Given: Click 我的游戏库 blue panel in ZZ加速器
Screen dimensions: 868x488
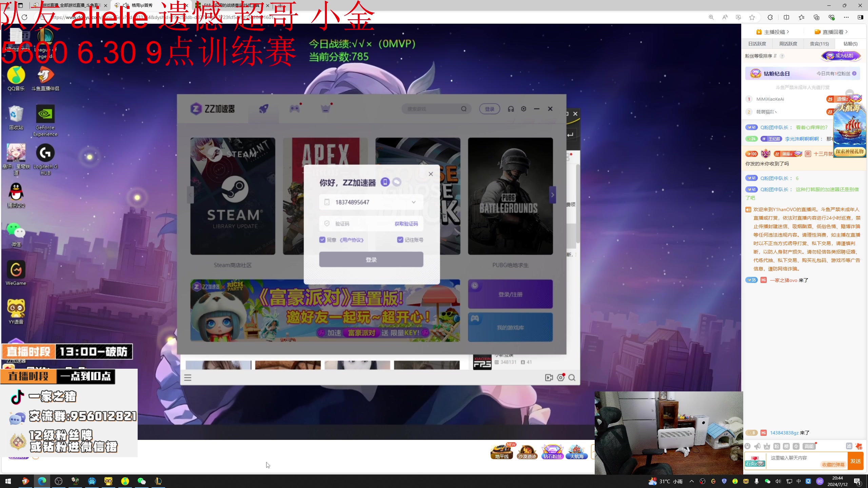Looking at the screenshot, I should (510, 327).
